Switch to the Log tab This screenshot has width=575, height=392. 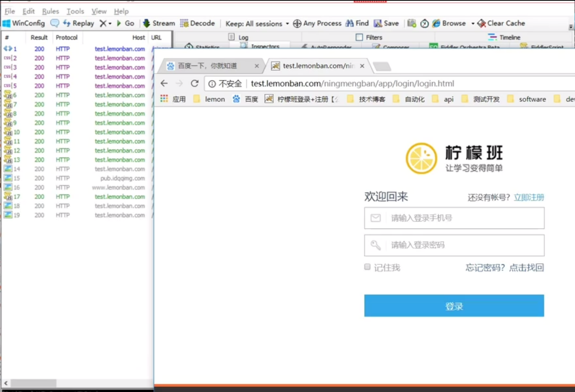[238, 37]
